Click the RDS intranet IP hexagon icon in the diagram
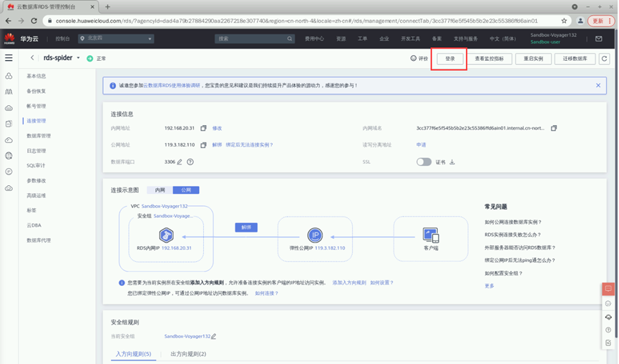 coord(166,235)
